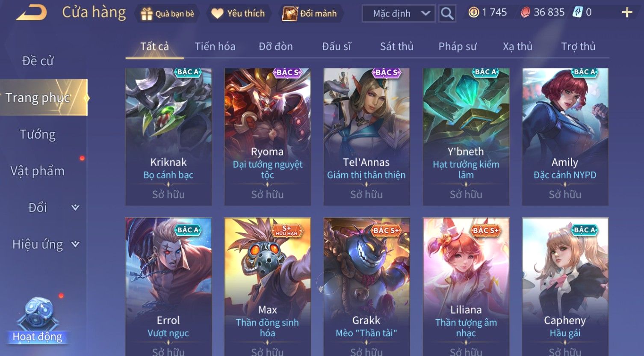This screenshot has height=356, width=644.
Task: Select Liliana Thần tượng âm nhạc skin card
Action: [x=466, y=287]
